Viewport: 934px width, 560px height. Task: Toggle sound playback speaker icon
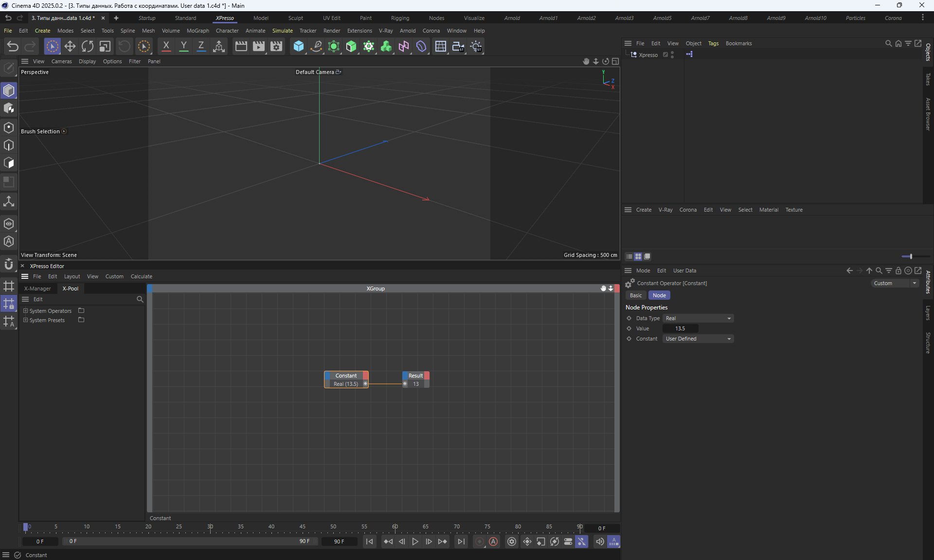coord(600,542)
